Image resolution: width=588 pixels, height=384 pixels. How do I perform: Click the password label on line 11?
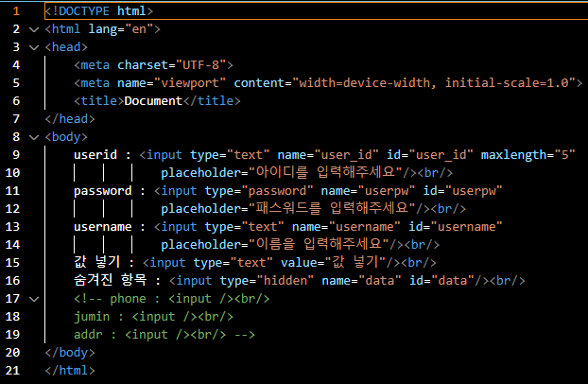pos(103,191)
